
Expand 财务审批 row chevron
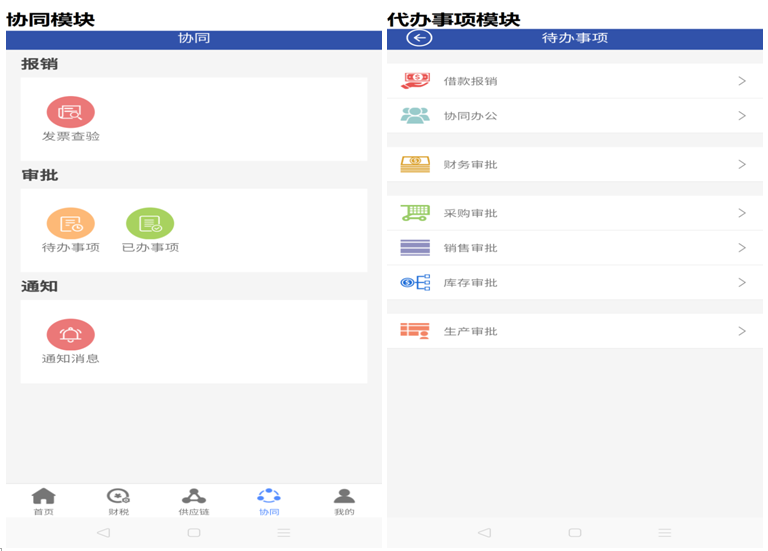[742, 164]
